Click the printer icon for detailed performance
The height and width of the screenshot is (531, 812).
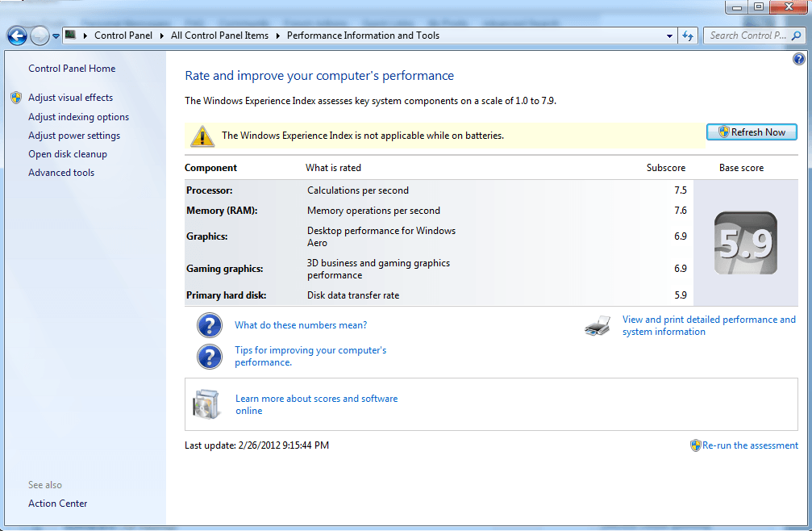pos(597,326)
